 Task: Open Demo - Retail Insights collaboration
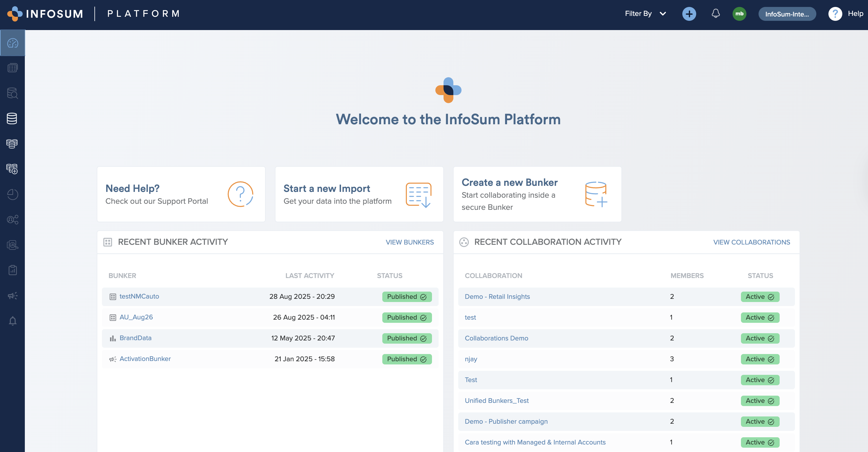click(x=497, y=297)
